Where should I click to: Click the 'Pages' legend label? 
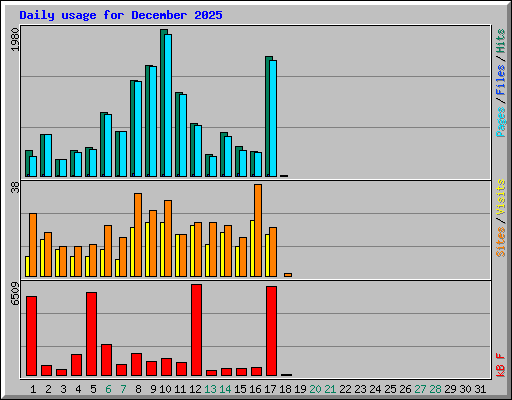click(501, 122)
